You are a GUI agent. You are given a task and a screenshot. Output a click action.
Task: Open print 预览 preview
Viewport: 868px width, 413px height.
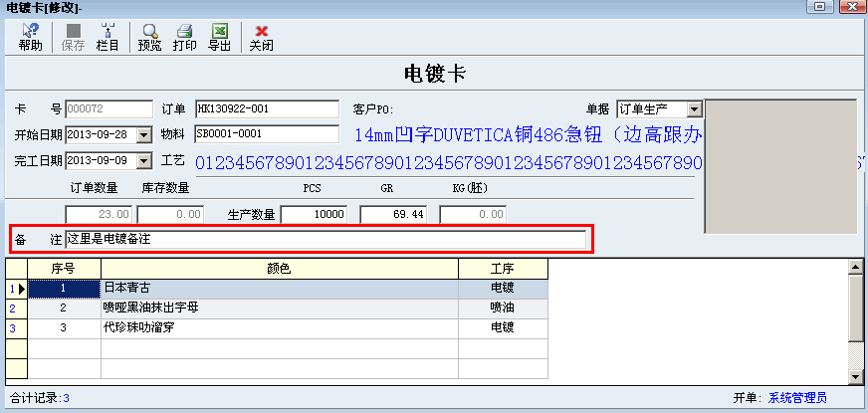click(x=149, y=38)
